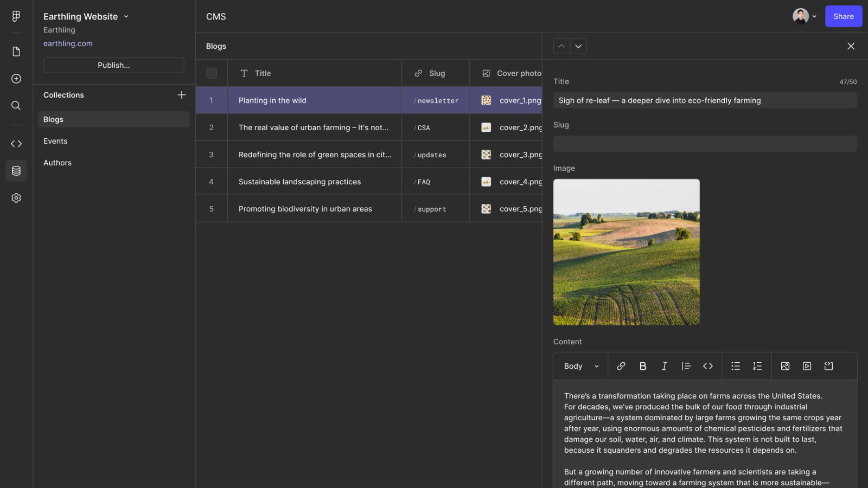Click the /CSA slug cell
The width and height of the screenshot is (868, 488).
[x=436, y=127]
